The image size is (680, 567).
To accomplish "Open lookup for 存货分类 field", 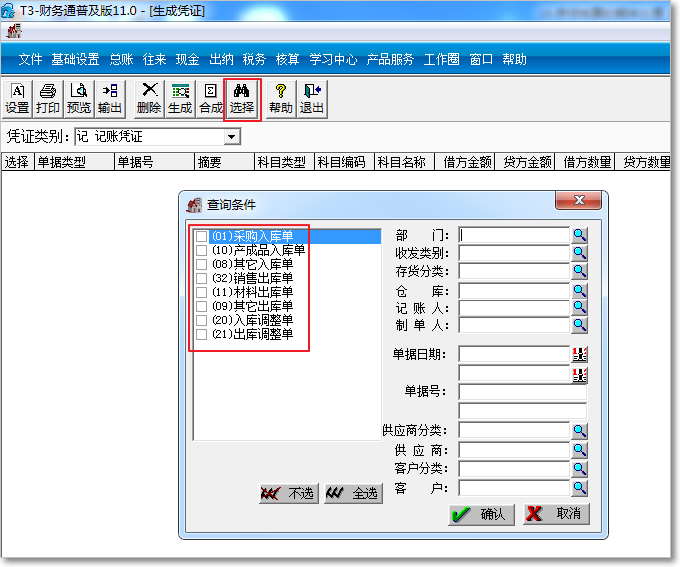I will click(x=579, y=271).
